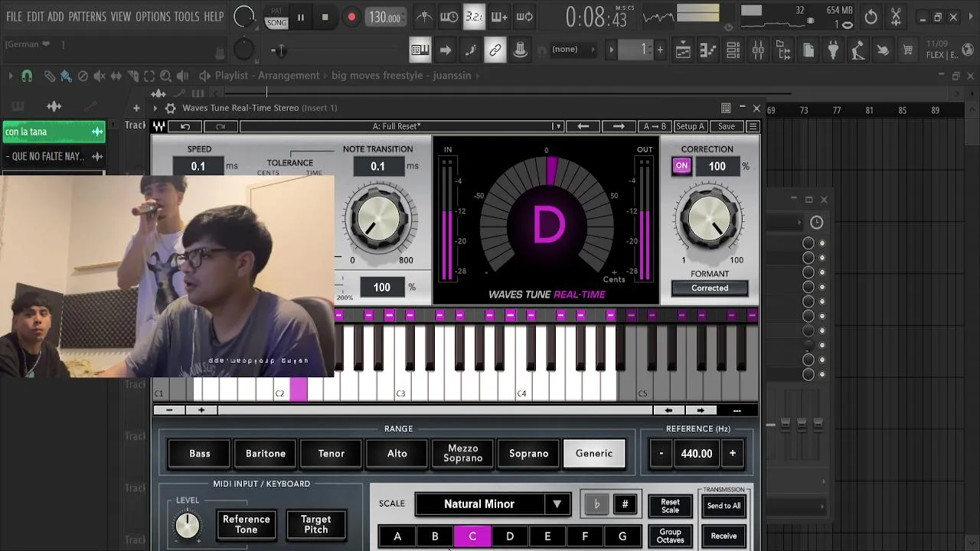Adjust the Note Transition knob
The height and width of the screenshot is (551, 980).
tap(378, 220)
